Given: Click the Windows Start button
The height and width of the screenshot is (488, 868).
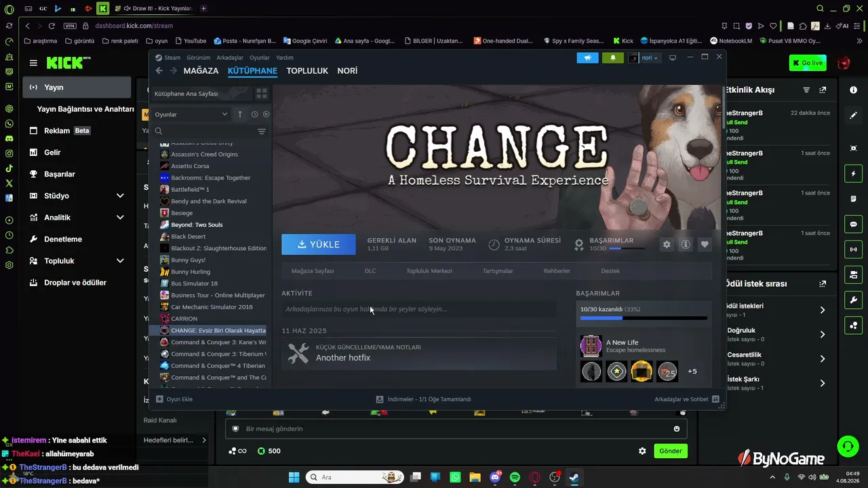Looking at the screenshot, I should tap(294, 477).
